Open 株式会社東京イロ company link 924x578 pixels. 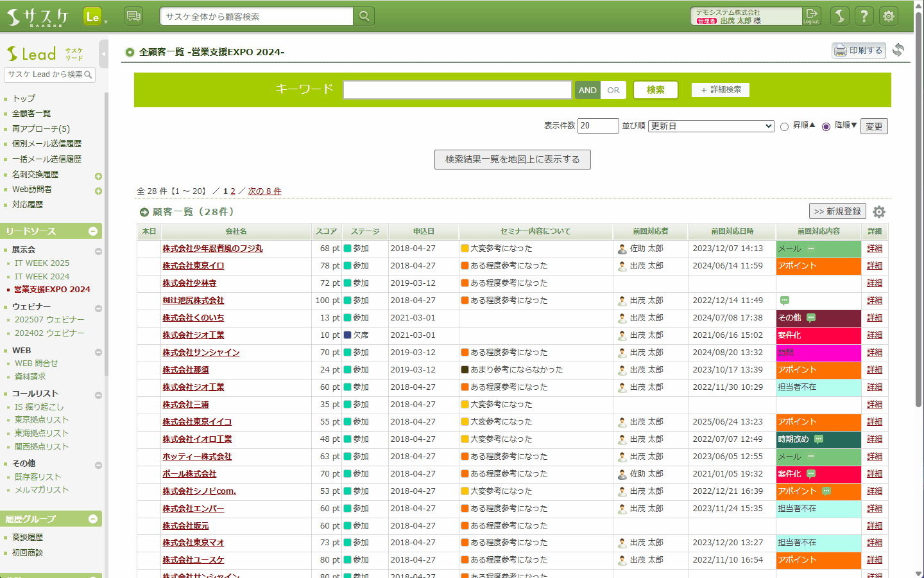pyautogui.click(x=193, y=266)
